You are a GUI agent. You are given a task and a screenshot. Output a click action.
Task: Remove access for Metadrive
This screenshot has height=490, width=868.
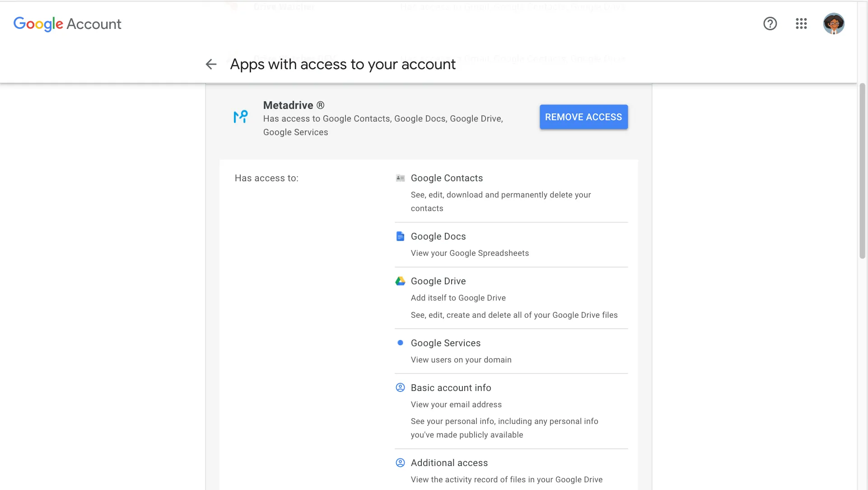[x=583, y=117]
